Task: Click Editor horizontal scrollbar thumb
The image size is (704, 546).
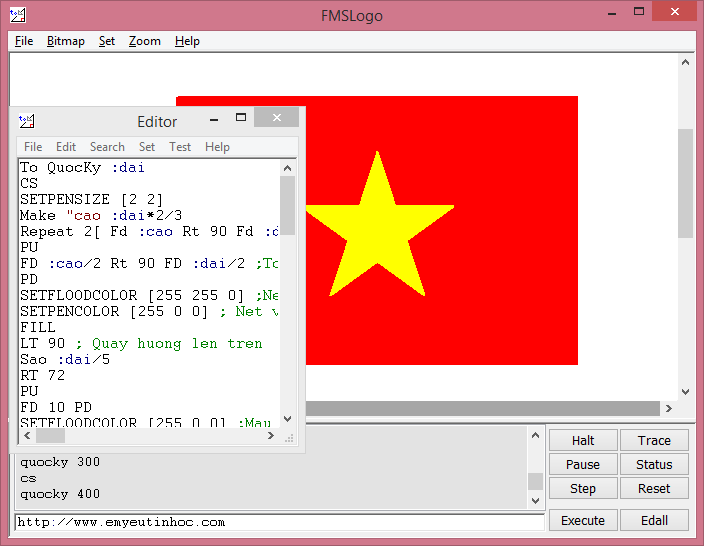Action: click(50, 436)
